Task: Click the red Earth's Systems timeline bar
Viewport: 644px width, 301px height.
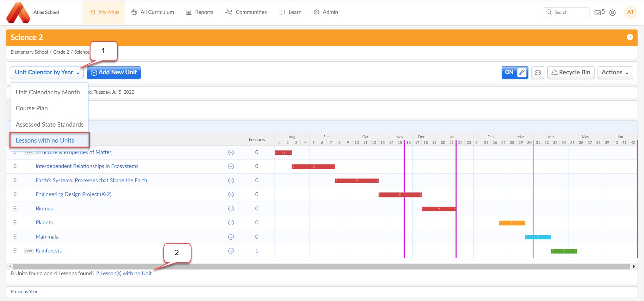Action: (357, 181)
